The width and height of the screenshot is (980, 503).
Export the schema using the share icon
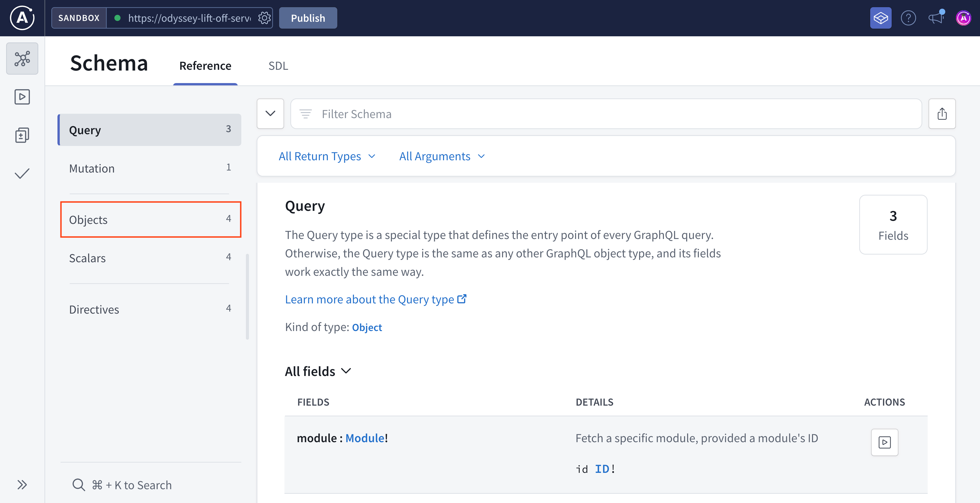pos(942,113)
